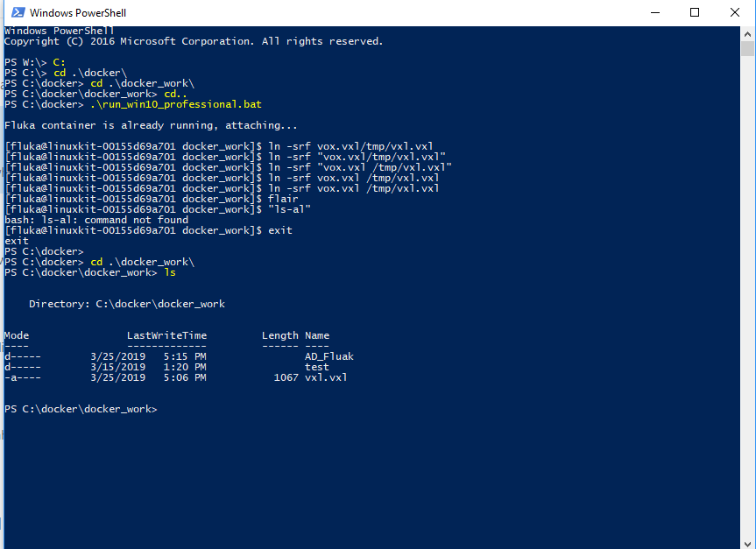756x549 pixels.
Task: Click the 'flair' command text
Action: click(283, 199)
